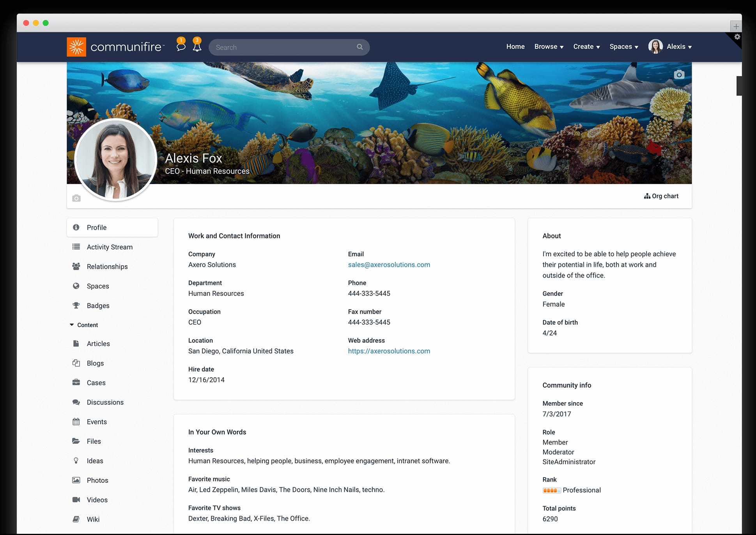The width and height of the screenshot is (756, 535).
Task: Change profile picture via camera icon
Action: [x=76, y=198]
